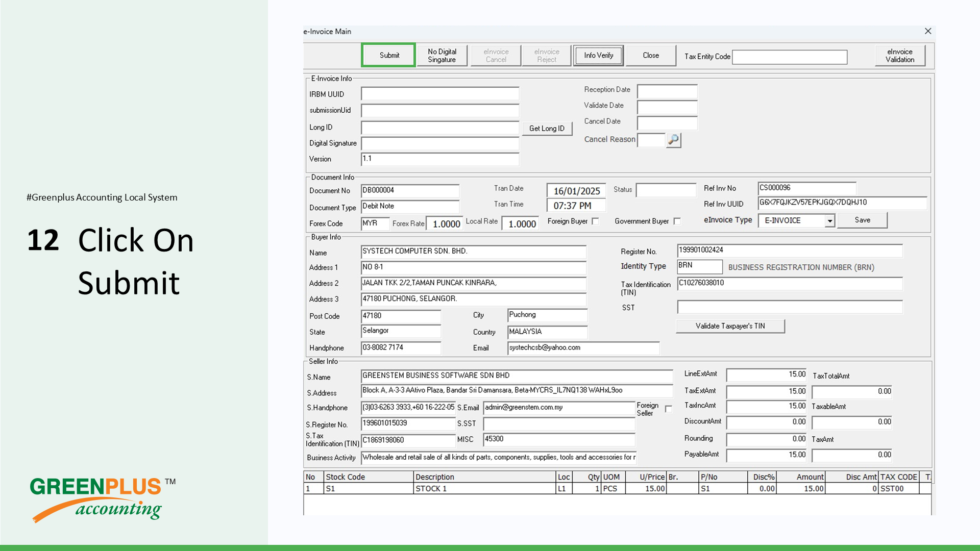980x551 pixels.
Task: Click the S.Address field
Action: [517, 391]
